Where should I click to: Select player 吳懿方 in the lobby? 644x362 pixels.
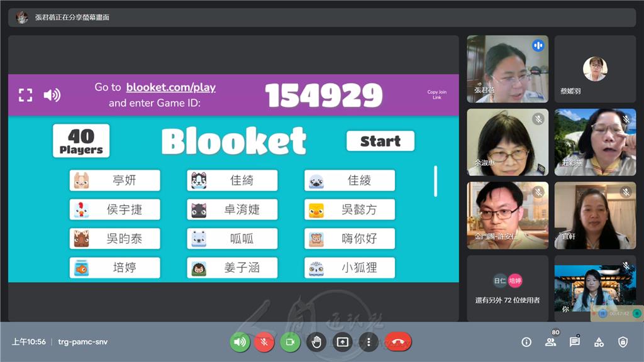(350, 209)
